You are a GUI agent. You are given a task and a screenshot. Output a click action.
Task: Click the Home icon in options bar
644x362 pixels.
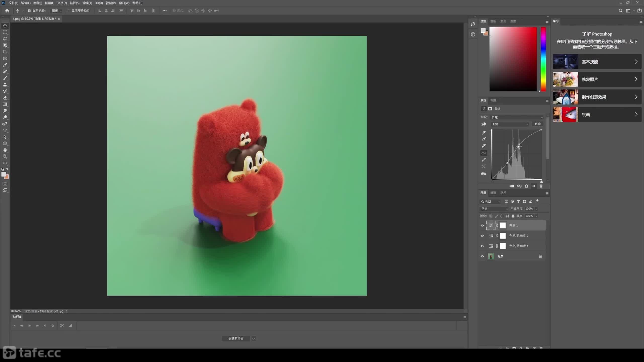(7, 11)
